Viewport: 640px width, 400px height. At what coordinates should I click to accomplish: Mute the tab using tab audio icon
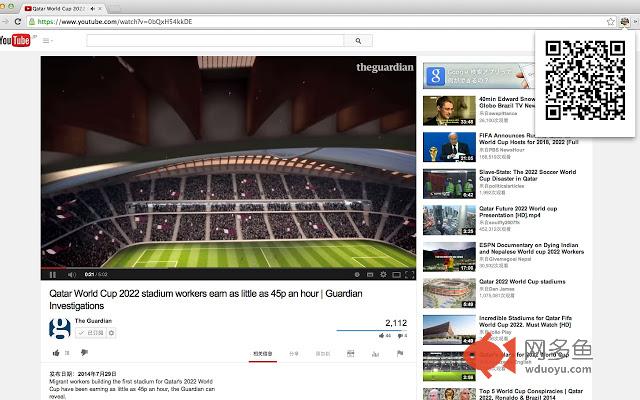click(x=93, y=9)
